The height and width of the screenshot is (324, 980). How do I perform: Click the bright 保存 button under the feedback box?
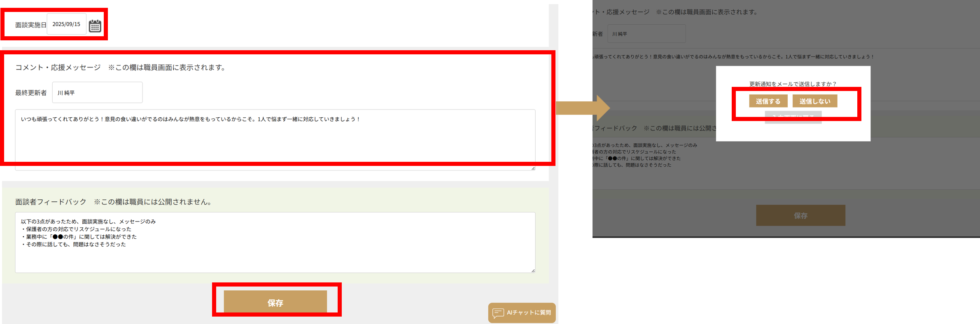point(275,303)
